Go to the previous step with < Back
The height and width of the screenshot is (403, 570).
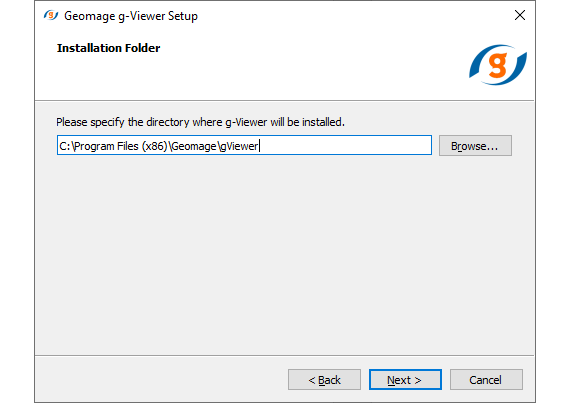point(324,380)
